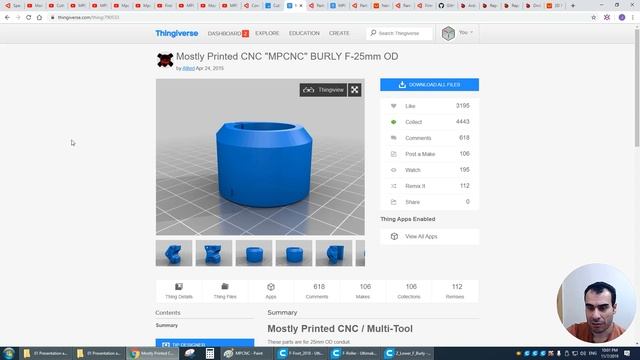Open the 106 Collections tab
Screen dimensions: 640x360
(409, 291)
